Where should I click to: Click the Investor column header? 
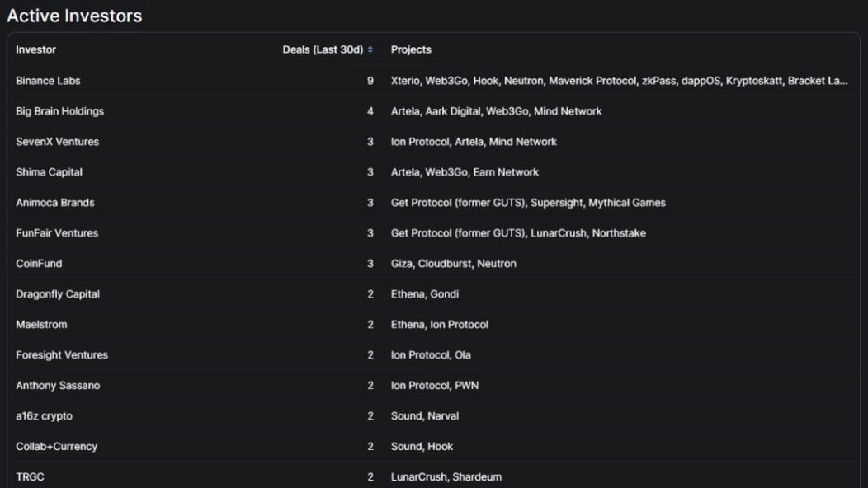tap(36, 49)
